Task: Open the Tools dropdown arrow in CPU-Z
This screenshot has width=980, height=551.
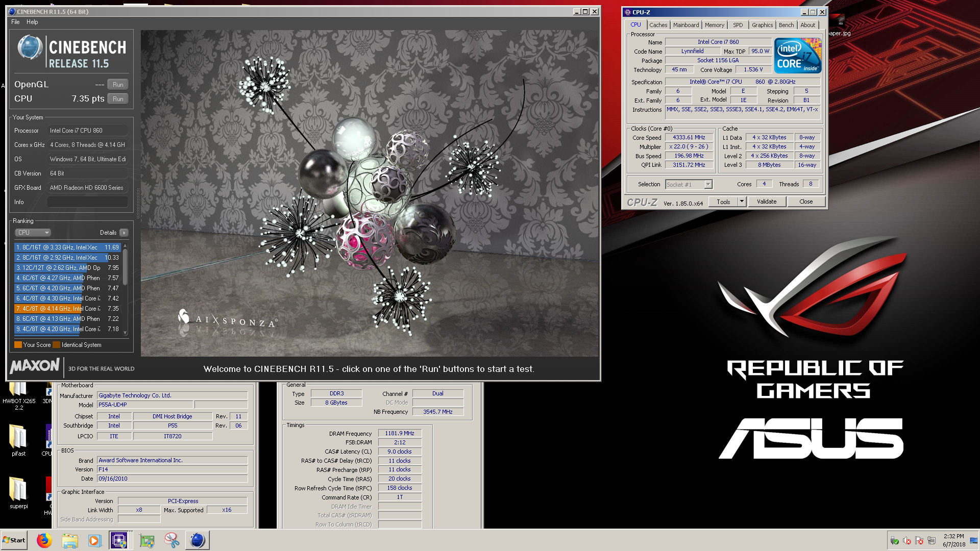Action: (x=742, y=202)
